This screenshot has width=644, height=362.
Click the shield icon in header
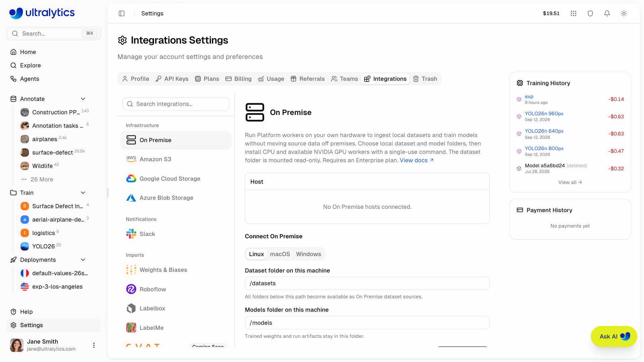(590, 13)
